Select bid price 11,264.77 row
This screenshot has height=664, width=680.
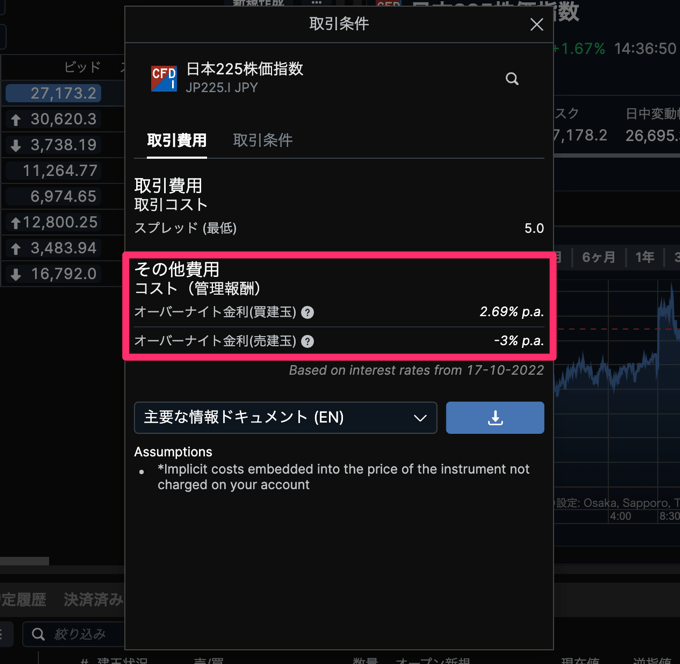(x=53, y=170)
